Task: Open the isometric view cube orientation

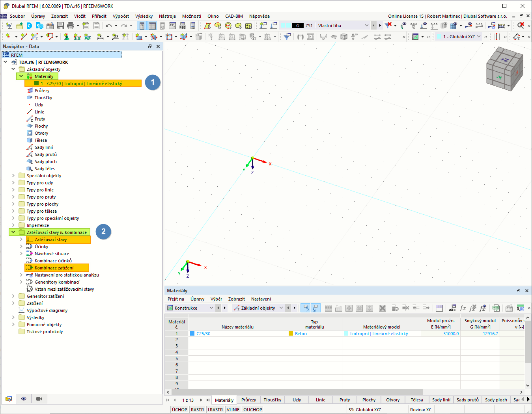Action: click(505, 69)
